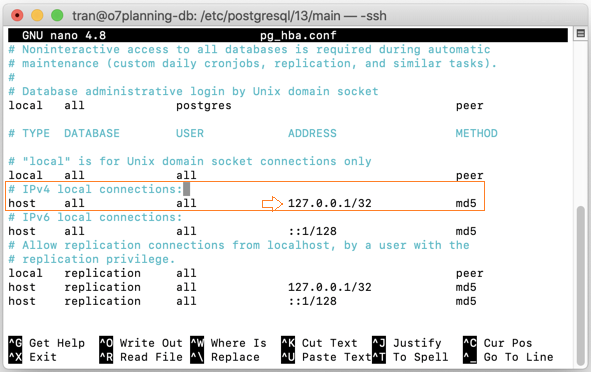Place cursor on 127.0.0.1/32 in IPv4 host line

click(330, 204)
